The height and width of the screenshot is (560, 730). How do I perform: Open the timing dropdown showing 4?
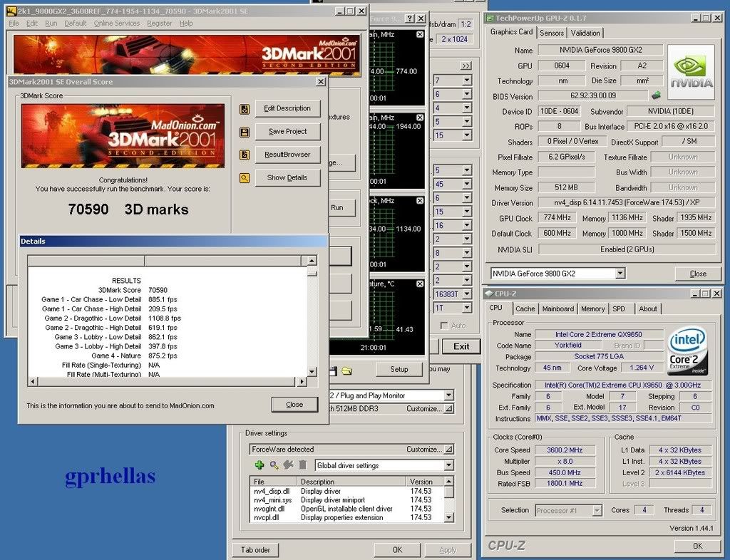466,108
